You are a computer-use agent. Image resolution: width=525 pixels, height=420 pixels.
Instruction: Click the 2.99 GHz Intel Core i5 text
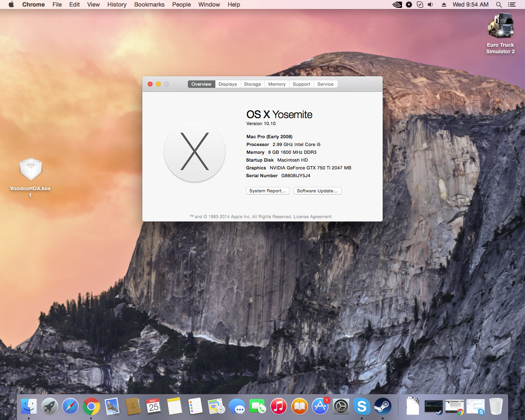(x=297, y=144)
